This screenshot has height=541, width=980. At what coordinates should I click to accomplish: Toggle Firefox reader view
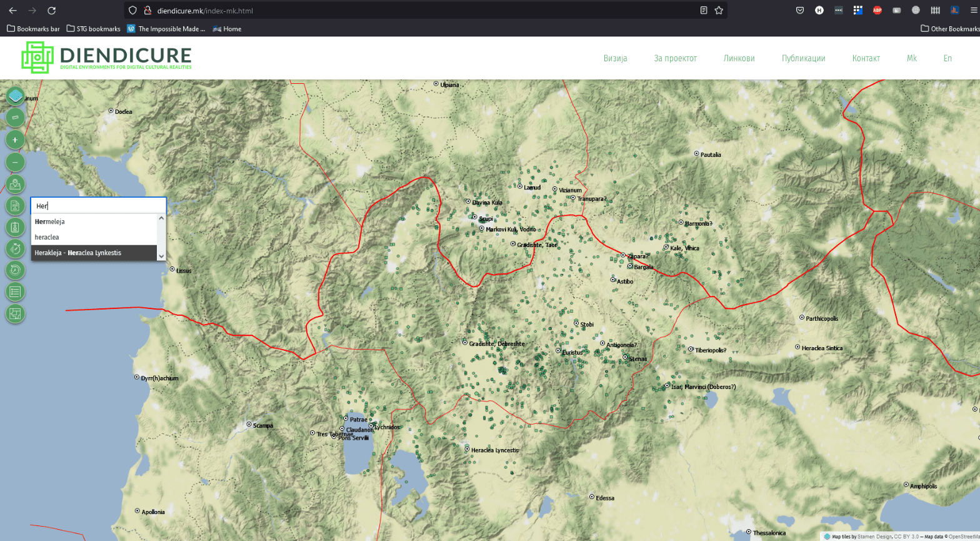click(703, 10)
